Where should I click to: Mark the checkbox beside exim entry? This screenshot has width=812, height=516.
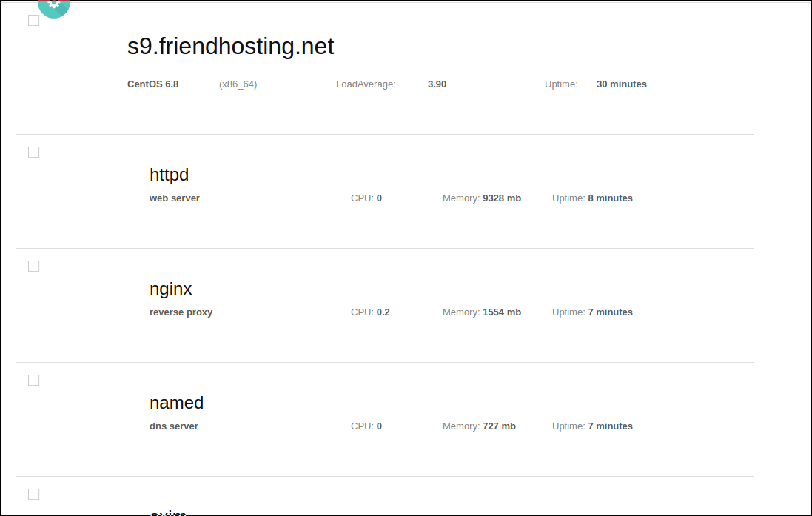pos(33,494)
